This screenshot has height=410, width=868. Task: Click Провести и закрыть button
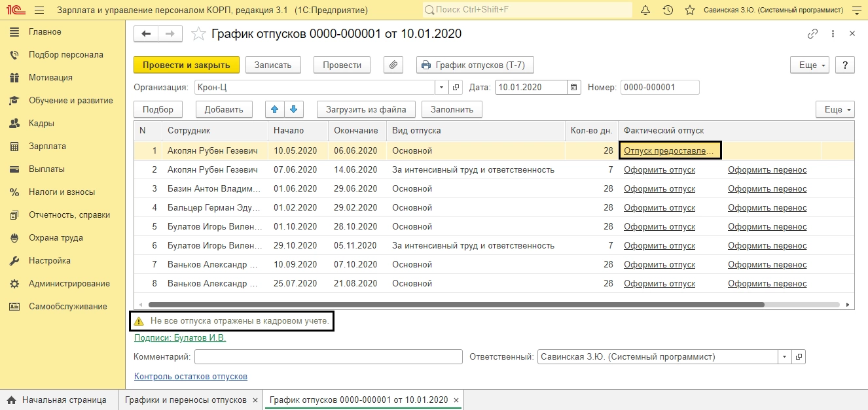(186, 65)
